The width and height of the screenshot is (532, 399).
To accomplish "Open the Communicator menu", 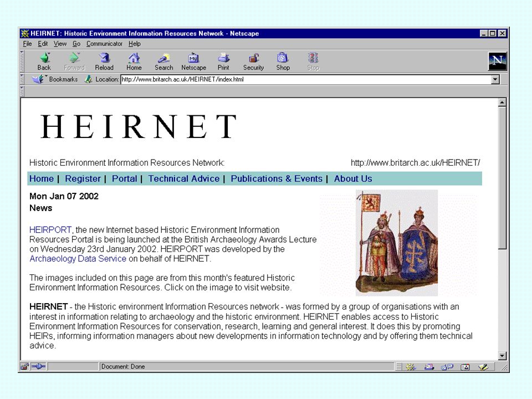I will [104, 44].
